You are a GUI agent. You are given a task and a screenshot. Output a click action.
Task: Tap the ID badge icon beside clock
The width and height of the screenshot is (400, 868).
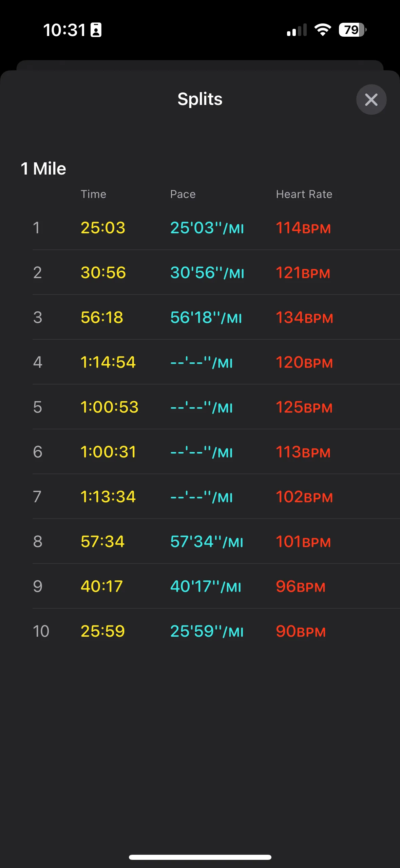(96, 30)
